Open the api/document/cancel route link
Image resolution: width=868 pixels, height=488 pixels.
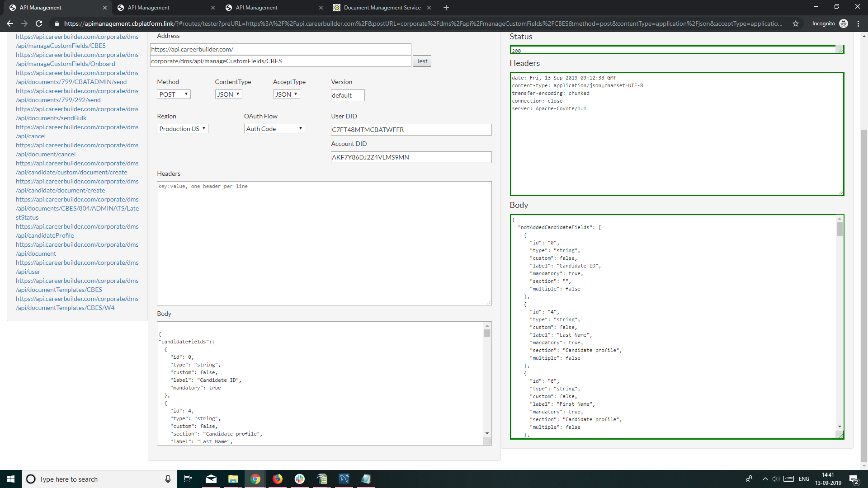coord(77,150)
